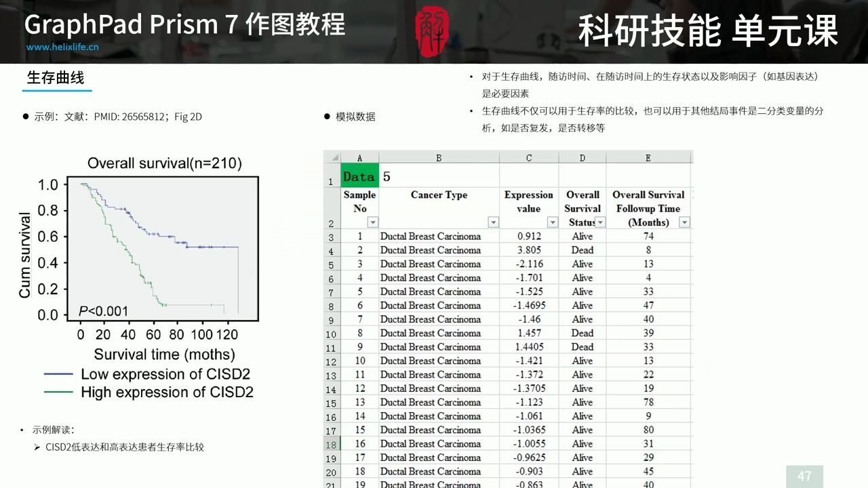Click the slide number 47 box
This screenshot has width=868, height=488.
pyautogui.click(x=805, y=476)
